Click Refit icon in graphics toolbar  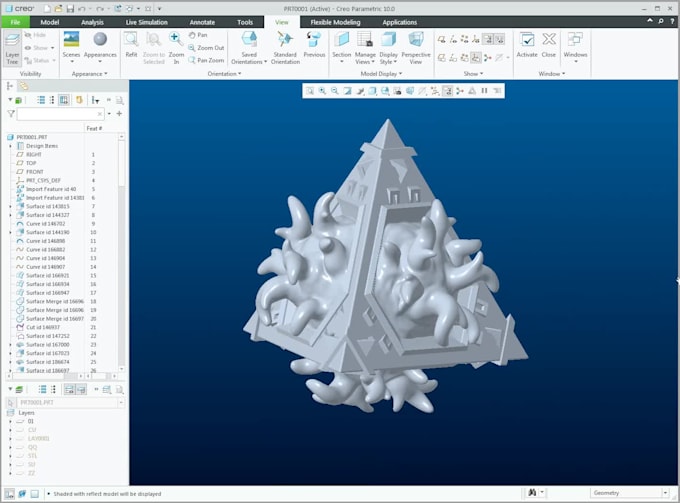[x=310, y=91]
